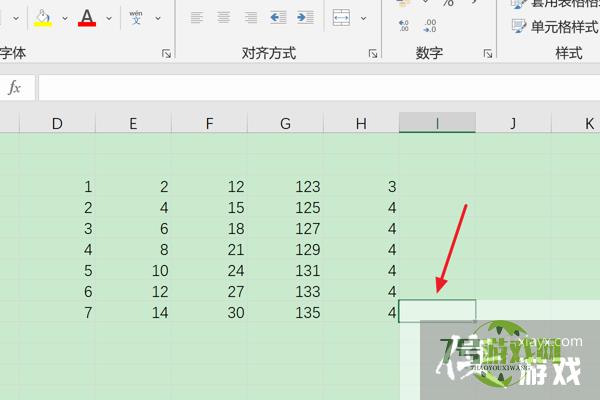The height and width of the screenshot is (400, 600).
Task: Select cell containing 7 in column D
Action: point(57,313)
